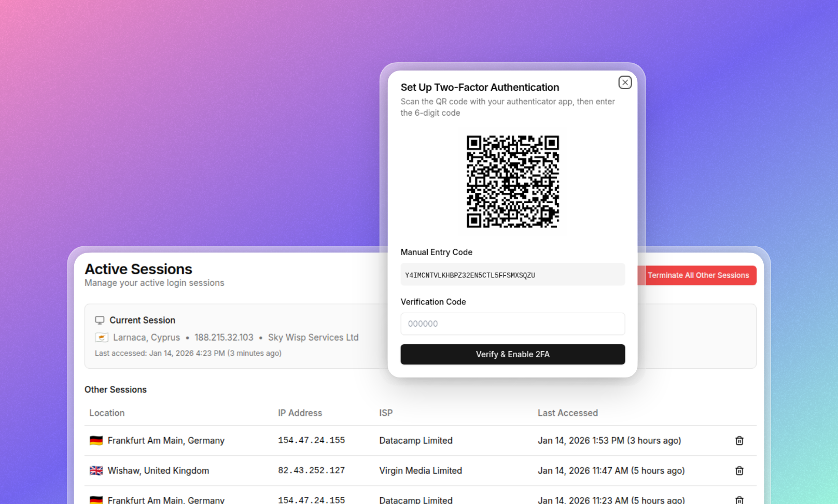Screen dimensions: 838x504
Task: Click the IP Address column header
Action: coord(300,413)
